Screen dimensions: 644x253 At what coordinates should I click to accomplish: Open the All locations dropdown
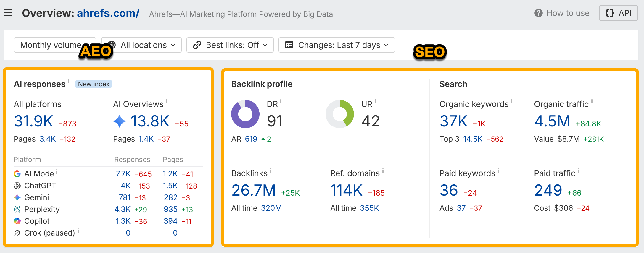pyautogui.click(x=141, y=45)
